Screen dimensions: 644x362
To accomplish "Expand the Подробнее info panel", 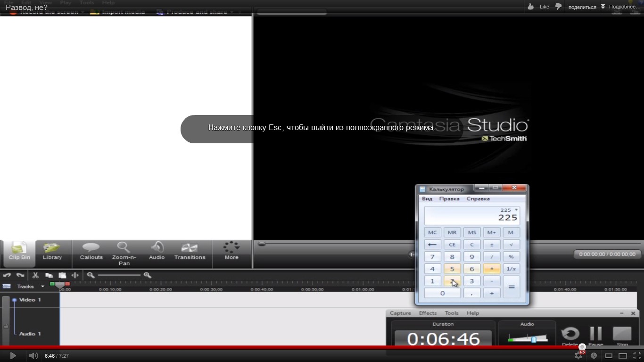I will click(620, 7).
